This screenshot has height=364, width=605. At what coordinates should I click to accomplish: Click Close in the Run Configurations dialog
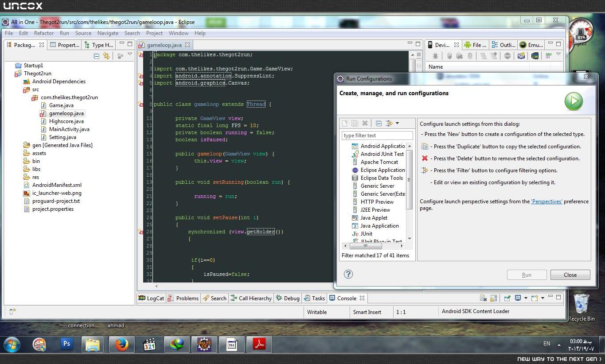pyautogui.click(x=570, y=275)
